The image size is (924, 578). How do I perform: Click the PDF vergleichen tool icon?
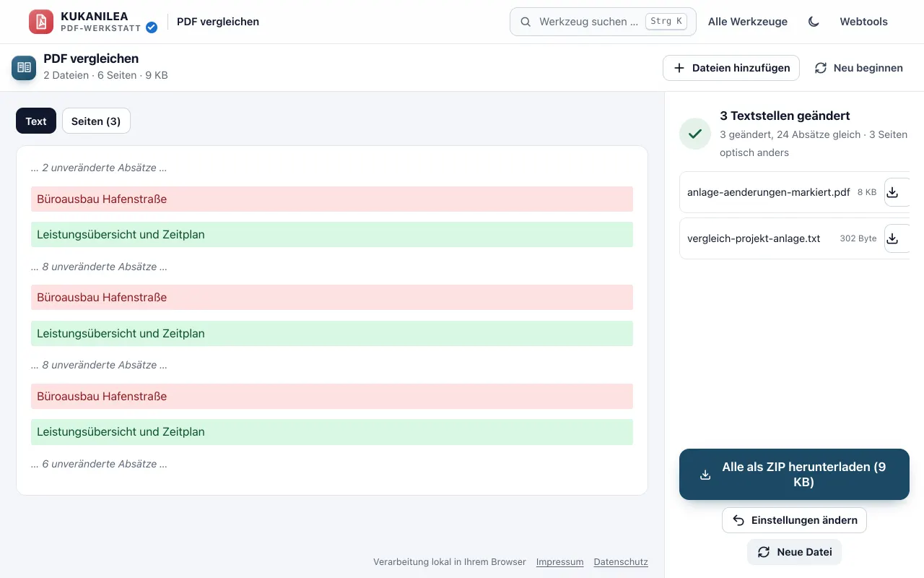(24, 67)
